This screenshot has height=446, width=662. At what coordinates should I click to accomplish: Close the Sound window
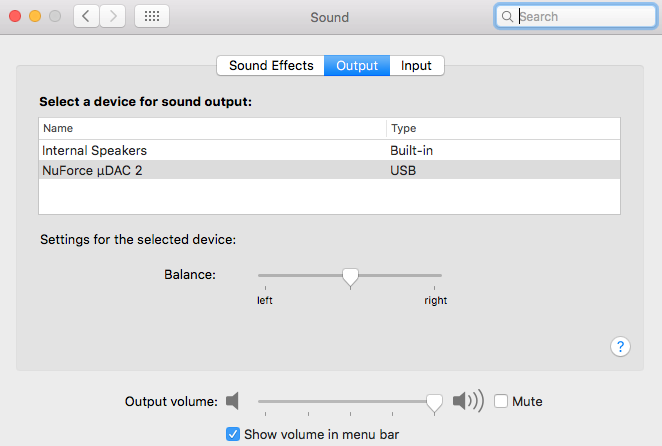tap(15, 16)
